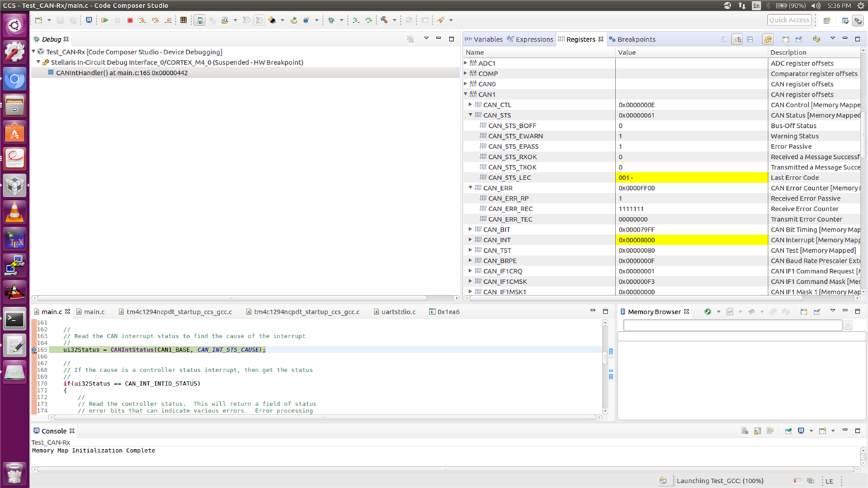
Task: Click the VLC cone icon in dock
Action: tap(15, 213)
